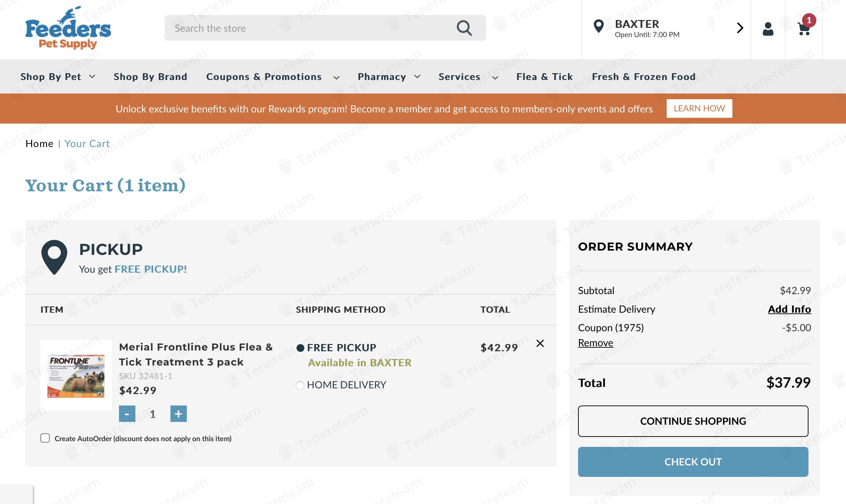Go to Shop By Brand
Viewport: 846px width, 504px height.
pyautogui.click(x=150, y=77)
